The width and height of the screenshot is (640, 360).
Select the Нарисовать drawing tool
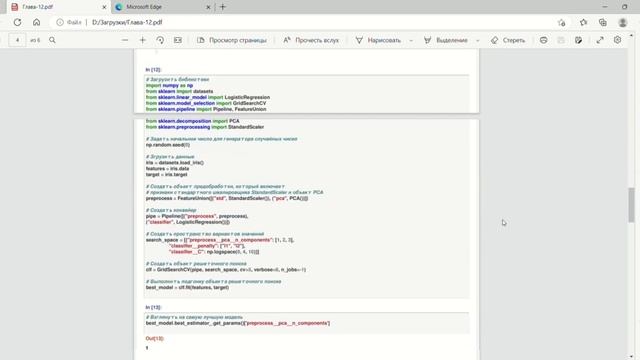(378, 40)
